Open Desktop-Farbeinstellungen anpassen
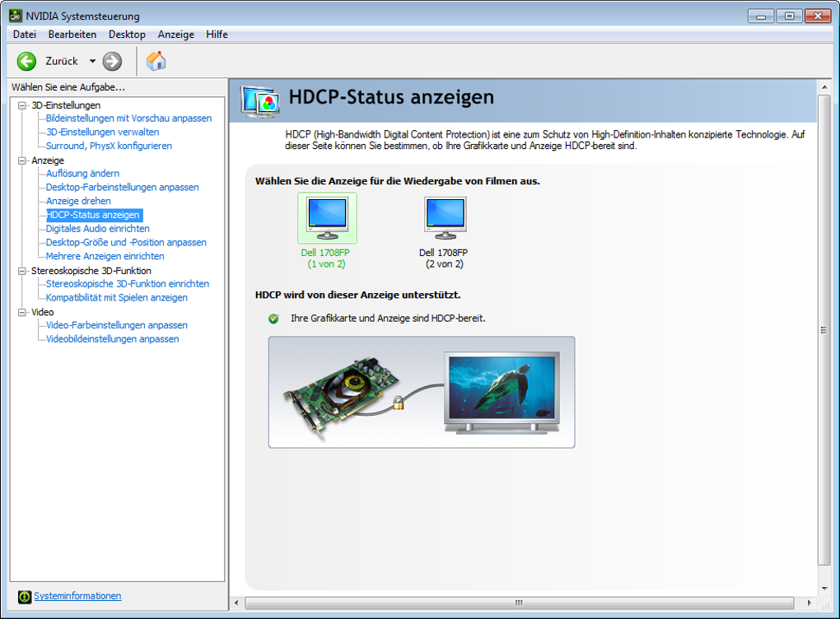 [122, 188]
